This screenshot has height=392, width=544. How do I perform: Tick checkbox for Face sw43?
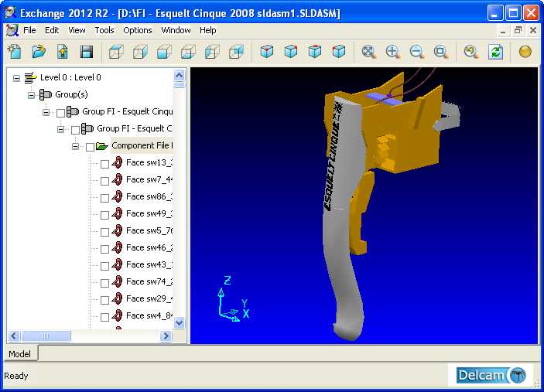104,265
